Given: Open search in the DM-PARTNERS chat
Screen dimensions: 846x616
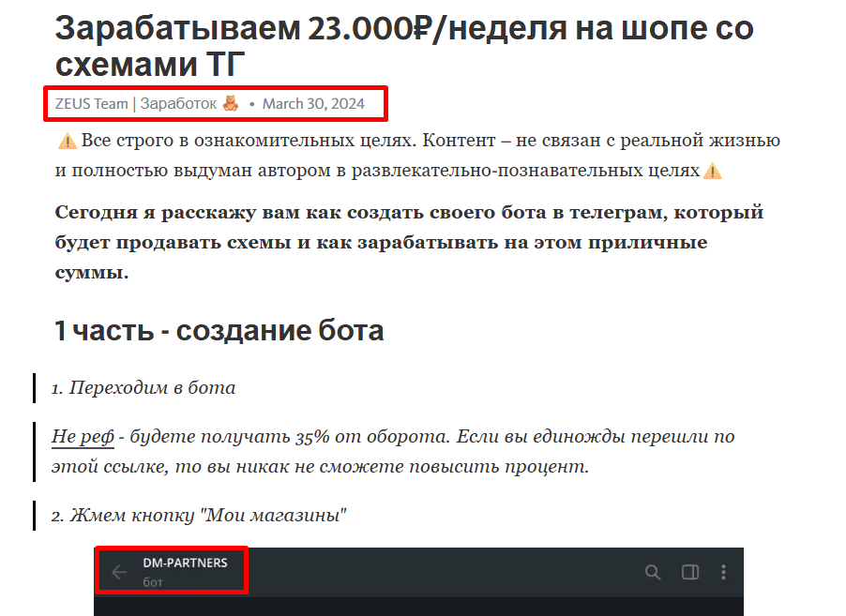Looking at the screenshot, I should point(653,572).
